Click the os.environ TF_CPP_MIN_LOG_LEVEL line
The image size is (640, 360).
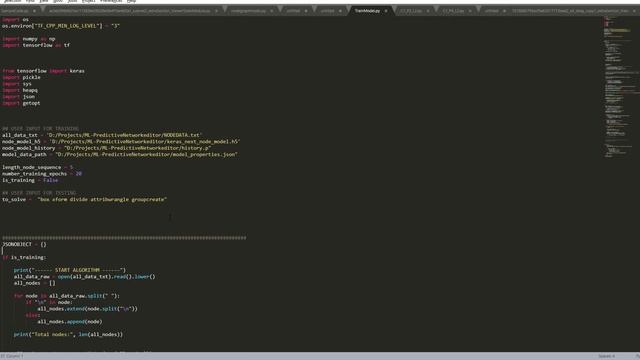61,26
